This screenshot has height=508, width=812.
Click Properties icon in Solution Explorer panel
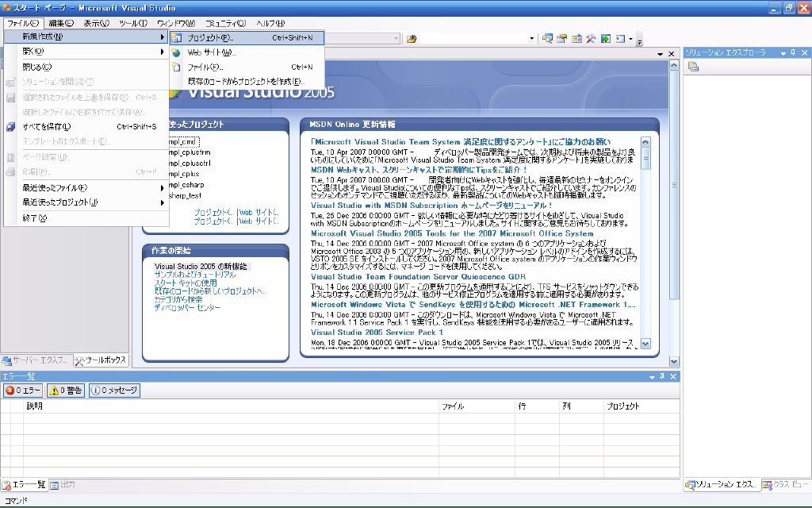(x=693, y=67)
